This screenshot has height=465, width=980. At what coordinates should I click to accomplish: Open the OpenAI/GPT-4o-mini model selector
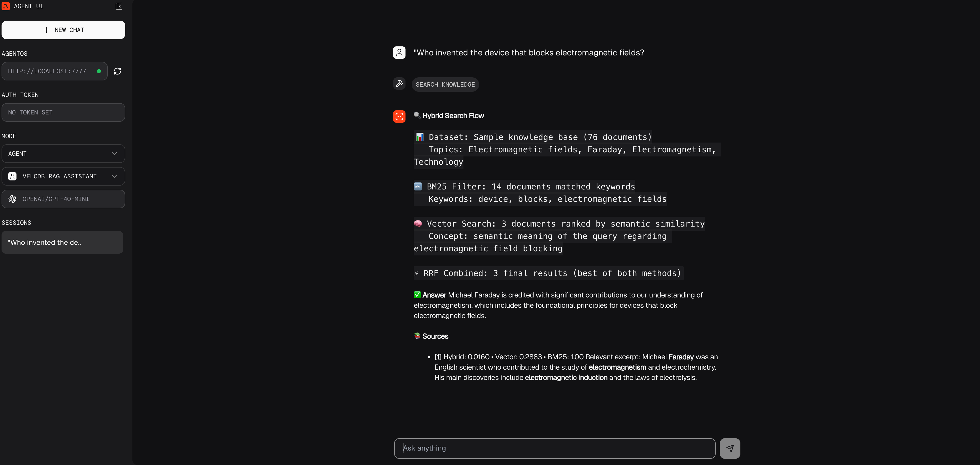point(63,199)
